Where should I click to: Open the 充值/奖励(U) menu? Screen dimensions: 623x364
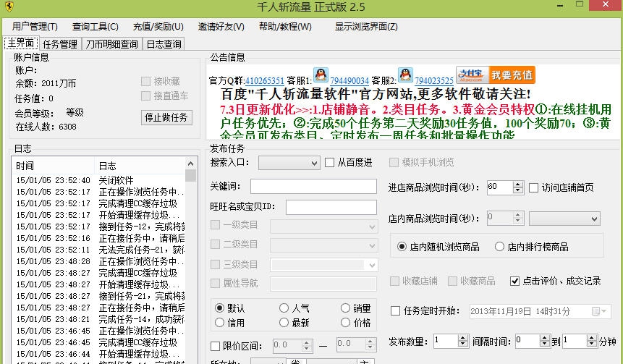158,27
